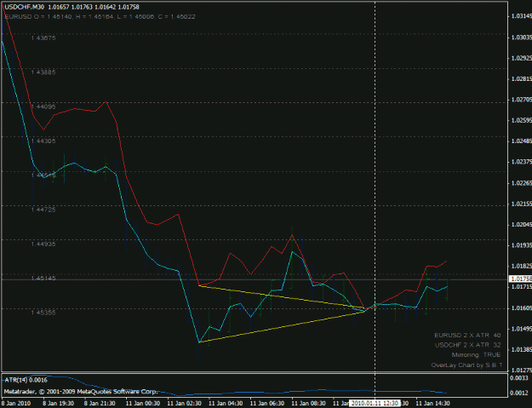Click 1.02155 on the right price axis
532x408 pixels.
pos(522,204)
